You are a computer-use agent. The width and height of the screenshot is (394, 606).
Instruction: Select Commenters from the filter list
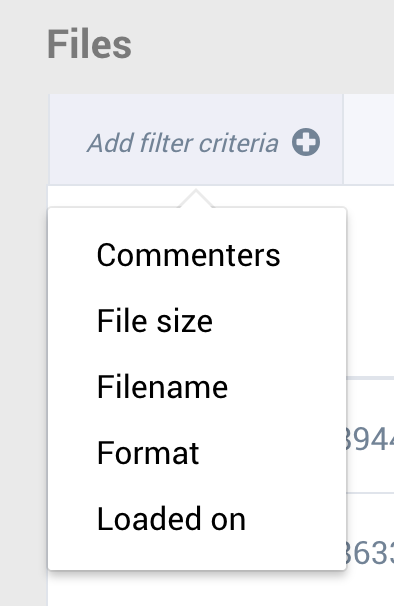click(188, 255)
